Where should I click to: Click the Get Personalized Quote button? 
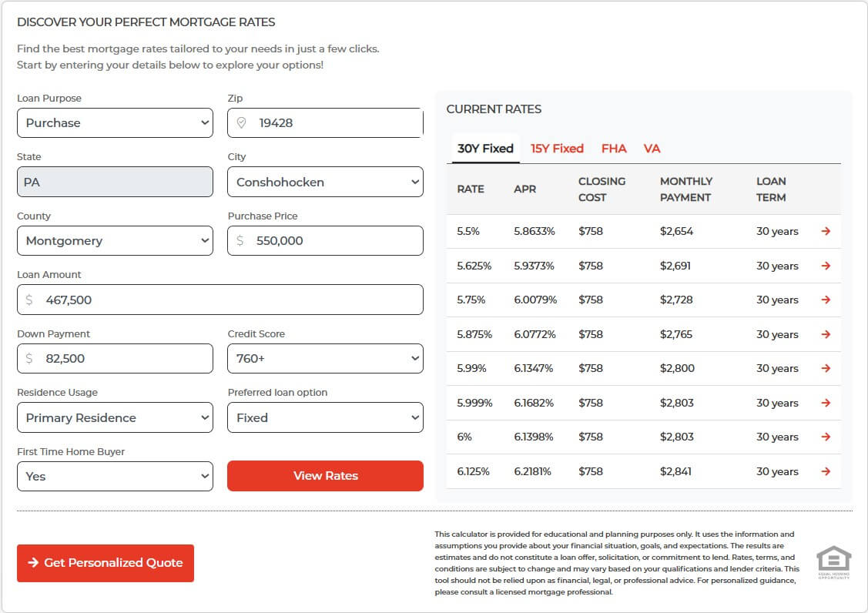106,563
